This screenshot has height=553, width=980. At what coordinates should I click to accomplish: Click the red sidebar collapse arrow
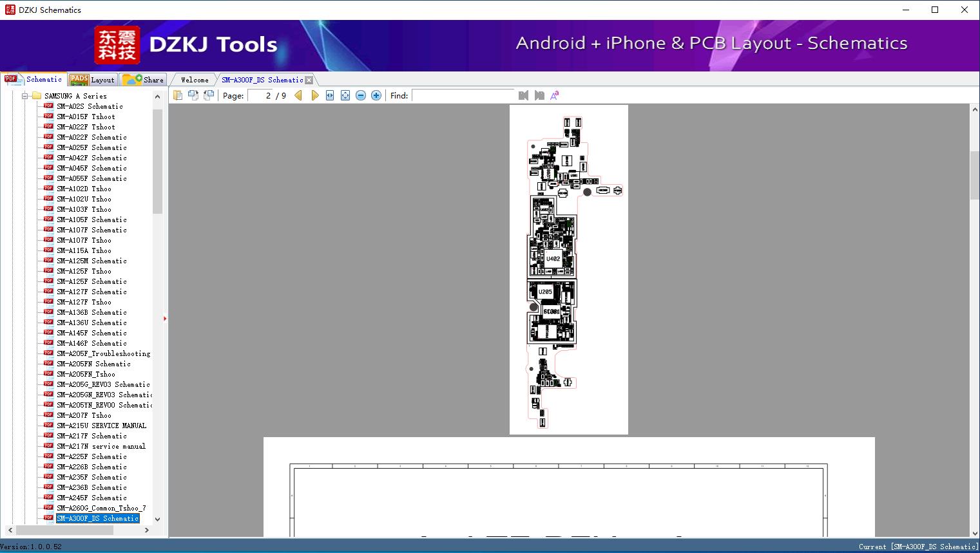165,319
